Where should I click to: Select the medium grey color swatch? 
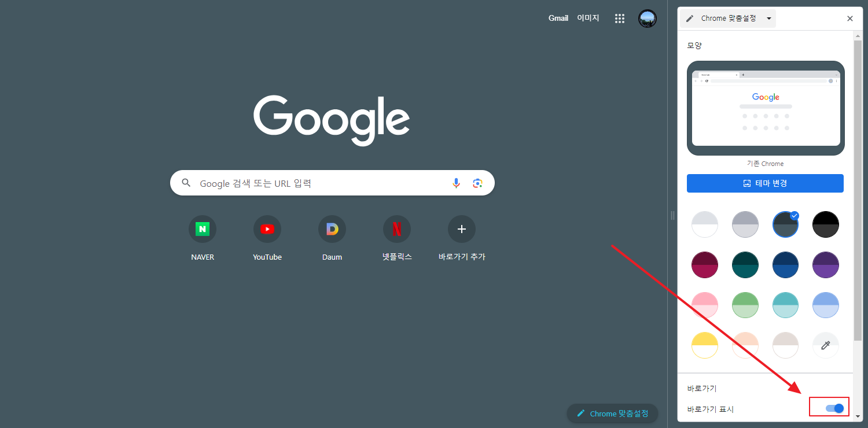[x=745, y=224]
